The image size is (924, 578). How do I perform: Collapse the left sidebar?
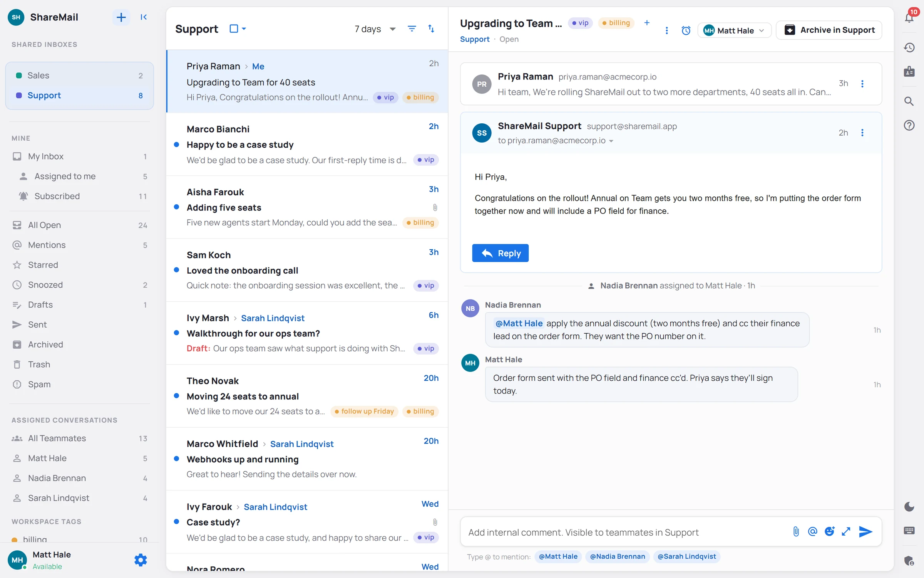[144, 17]
